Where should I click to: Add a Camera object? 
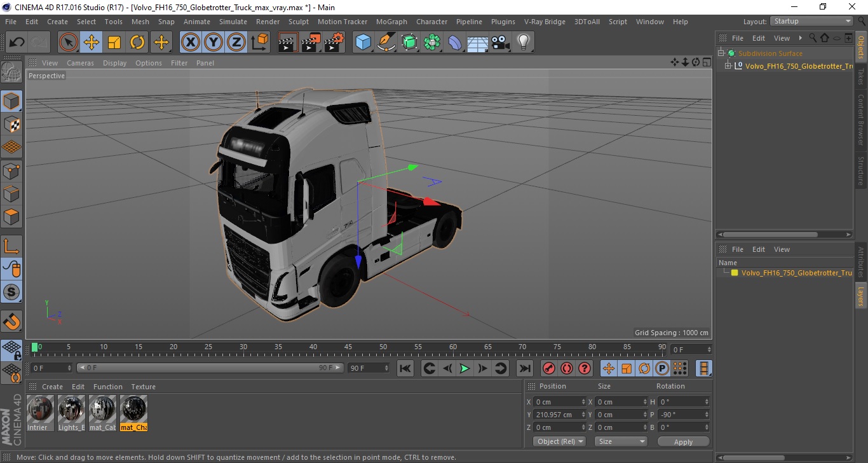pyautogui.click(x=501, y=43)
